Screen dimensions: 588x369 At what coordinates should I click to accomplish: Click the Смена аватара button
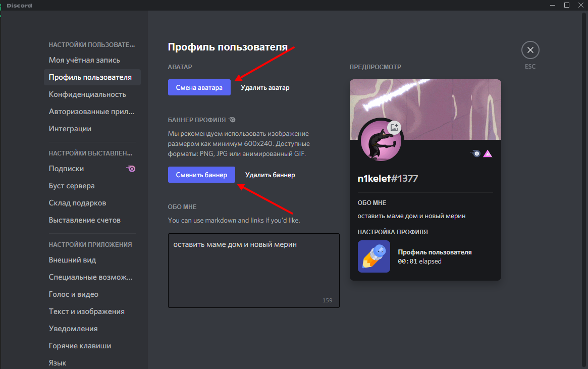click(x=199, y=87)
